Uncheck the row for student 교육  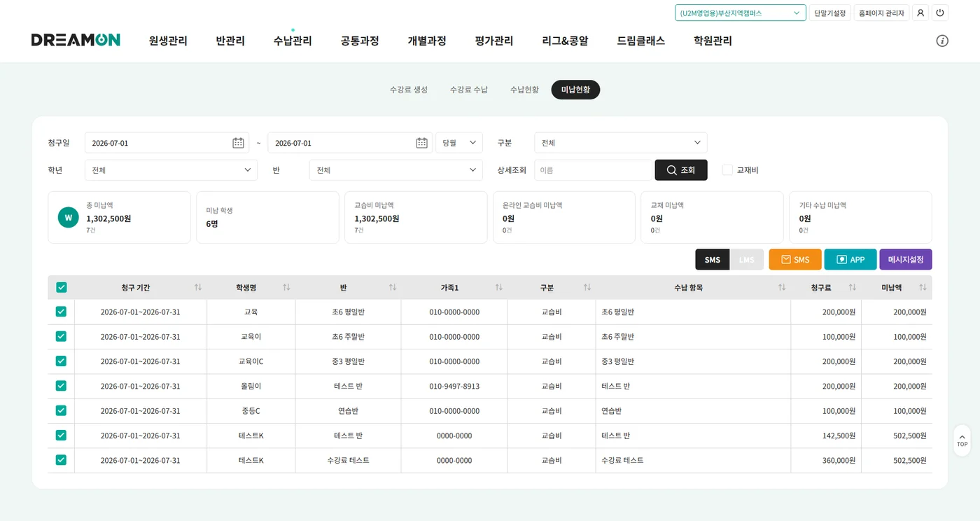click(61, 312)
